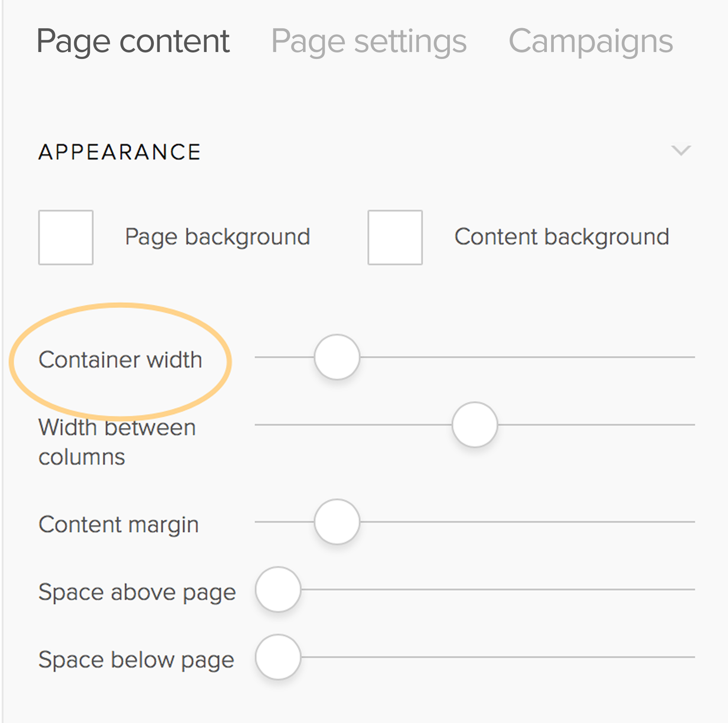Click the Page background label
This screenshot has height=723, width=728.
tap(217, 237)
